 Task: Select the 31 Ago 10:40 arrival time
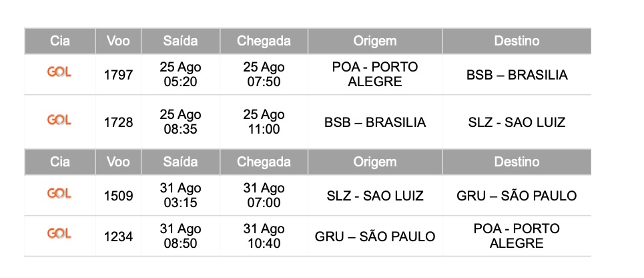[264, 236]
